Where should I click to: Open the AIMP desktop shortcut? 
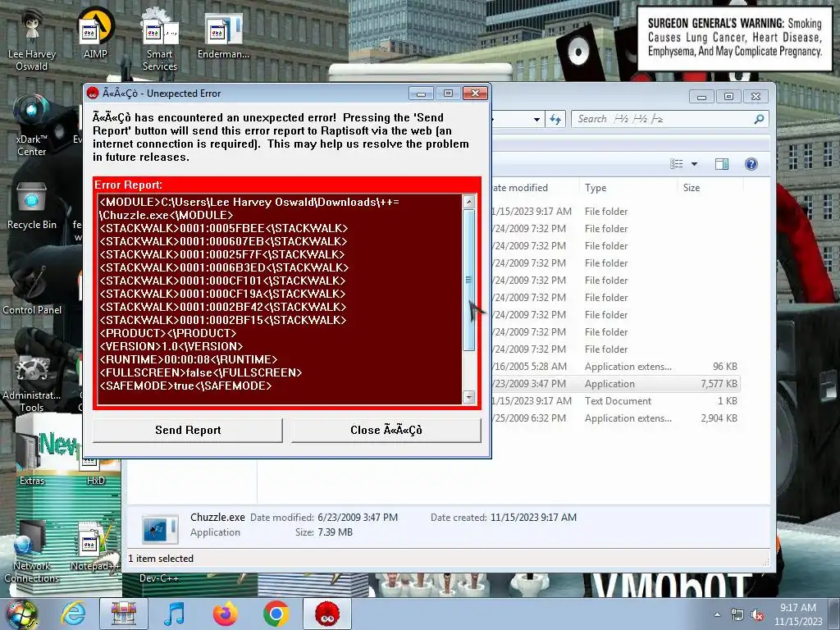click(x=95, y=34)
